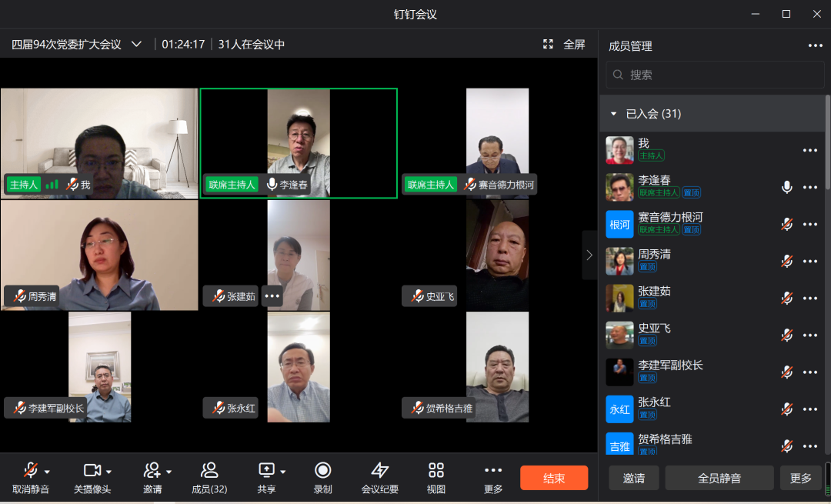Screen dimensions: 831x504
Task: Open 成员管理 panel three-dot menu
Action: 815,45
